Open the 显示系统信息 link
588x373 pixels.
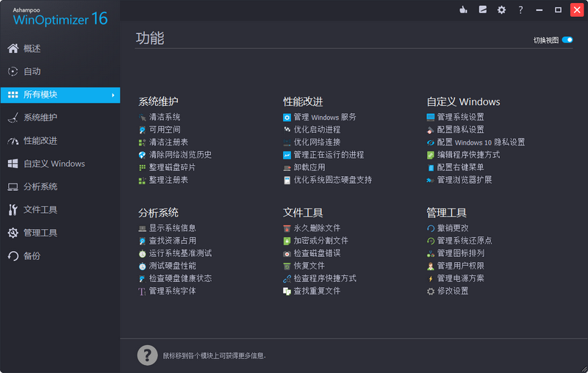coord(173,228)
